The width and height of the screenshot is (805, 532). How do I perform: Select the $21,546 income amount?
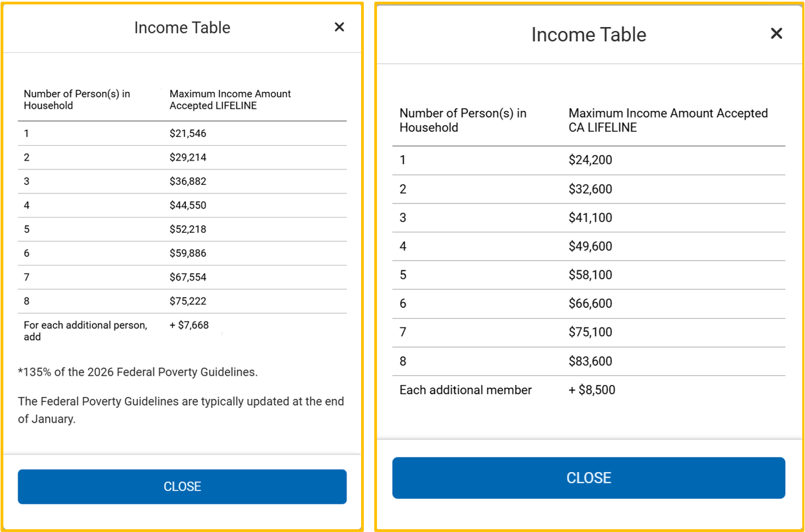click(x=188, y=133)
